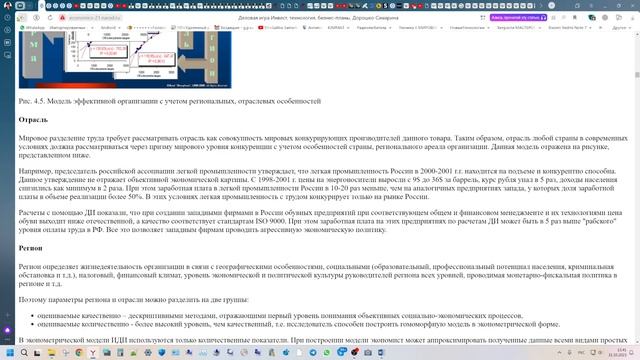Expand the KARMA bookmarks folder

point(338,28)
